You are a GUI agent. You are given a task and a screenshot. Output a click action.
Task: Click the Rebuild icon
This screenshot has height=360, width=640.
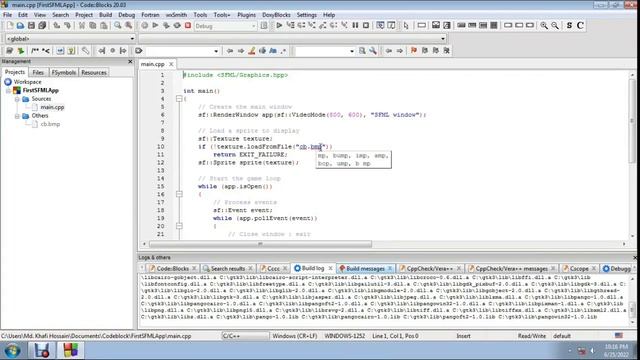click(177, 26)
